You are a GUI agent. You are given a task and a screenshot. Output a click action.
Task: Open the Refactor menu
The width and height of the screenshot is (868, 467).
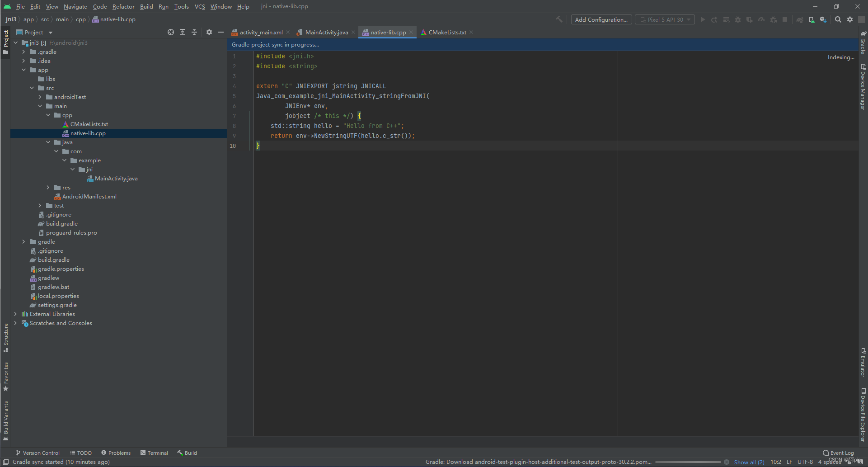123,6
